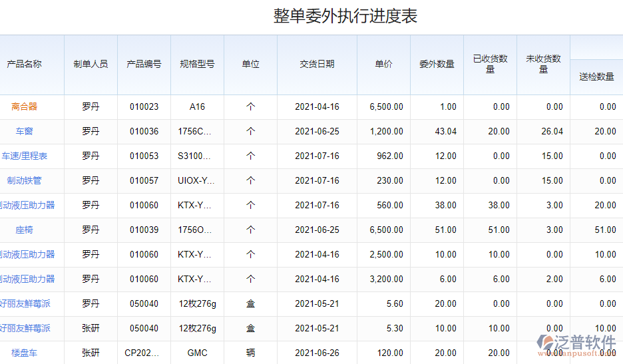Select the 委外数量 column header
This screenshot has width=623, height=364.
coord(437,64)
